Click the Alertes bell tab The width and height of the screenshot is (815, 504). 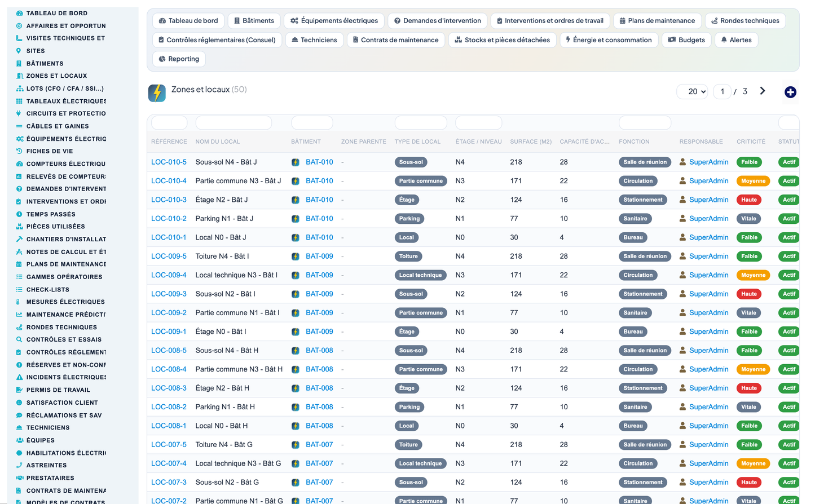(736, 40)
